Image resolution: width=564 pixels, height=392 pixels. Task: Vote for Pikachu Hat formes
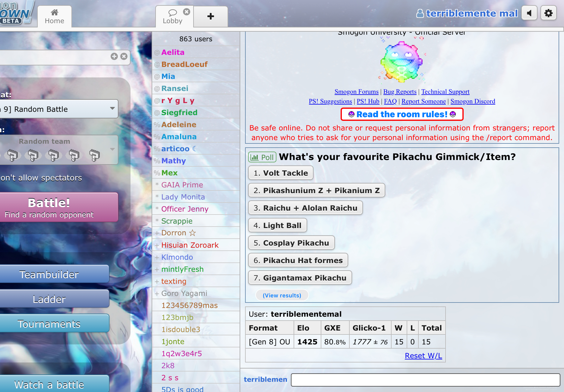point(298,260)
